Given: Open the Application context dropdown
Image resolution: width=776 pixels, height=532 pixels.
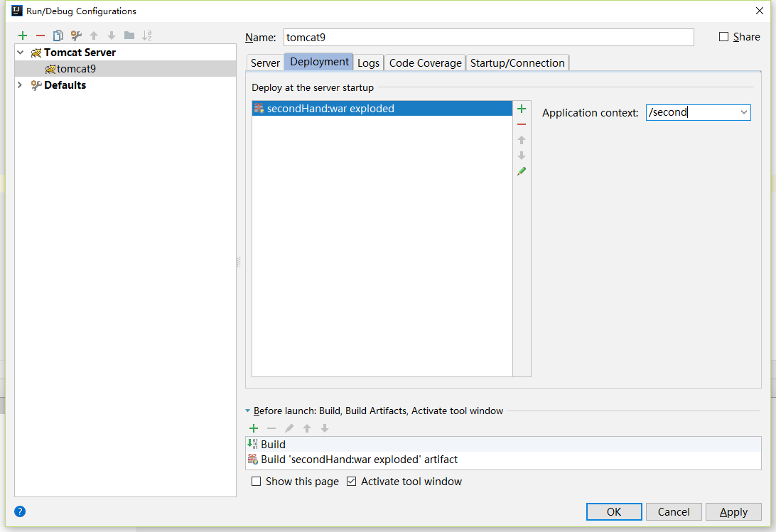Looking at the screenshot, I should pos(743,112).
